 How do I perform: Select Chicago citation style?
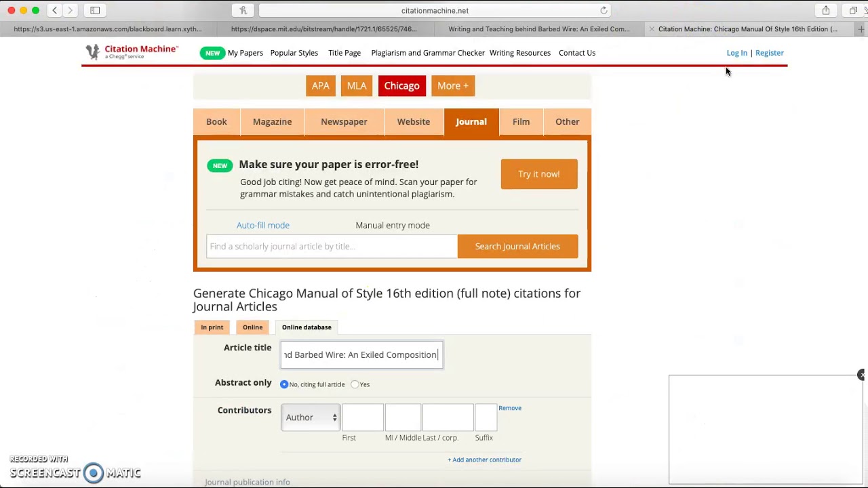point(402,86)
